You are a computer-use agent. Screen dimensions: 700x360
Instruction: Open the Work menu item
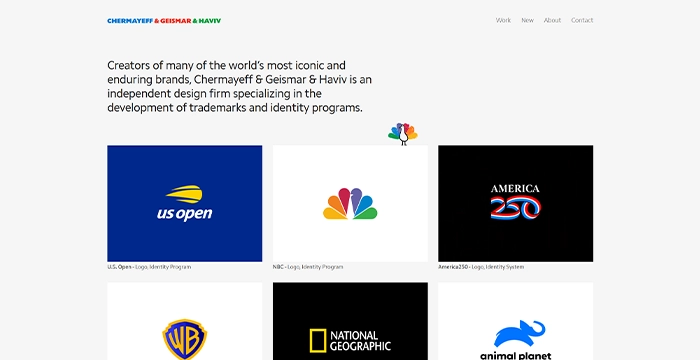point(503,20)
